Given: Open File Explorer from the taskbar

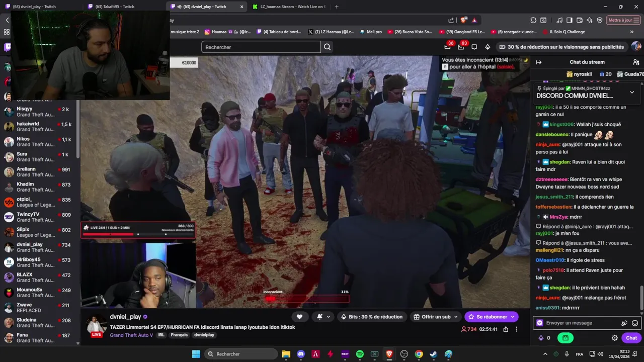Looking at the screenshot, I should click(286, 354).
